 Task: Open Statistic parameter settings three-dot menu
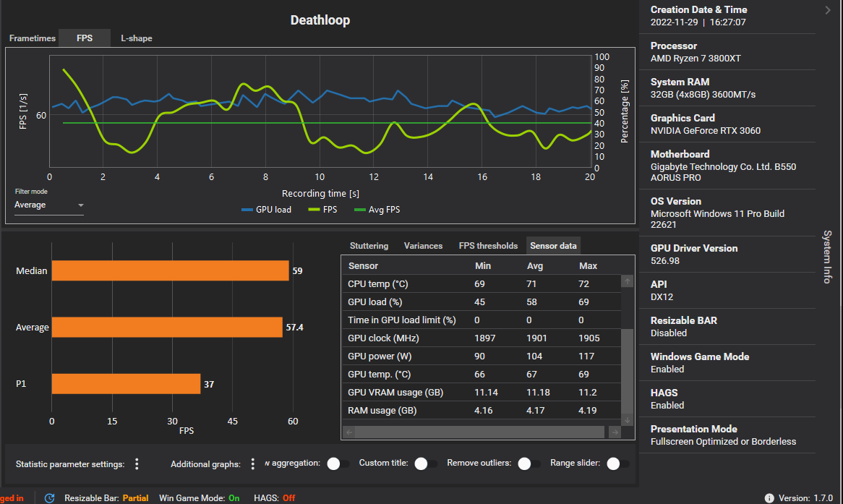[x=137, y=464]
